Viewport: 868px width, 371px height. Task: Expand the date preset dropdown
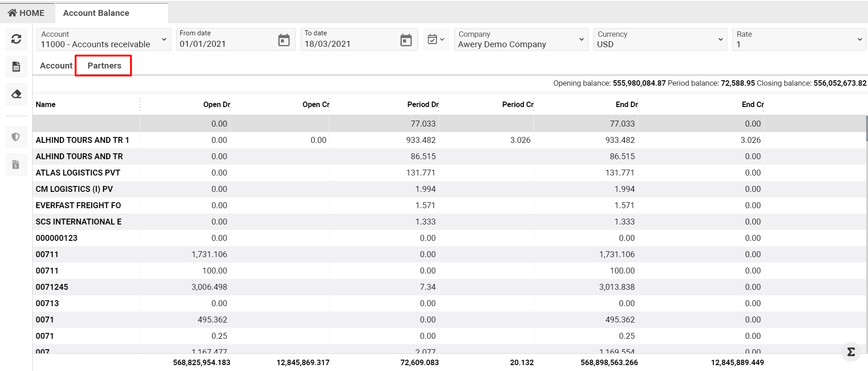pyautogui.click(x=436, y=39)
